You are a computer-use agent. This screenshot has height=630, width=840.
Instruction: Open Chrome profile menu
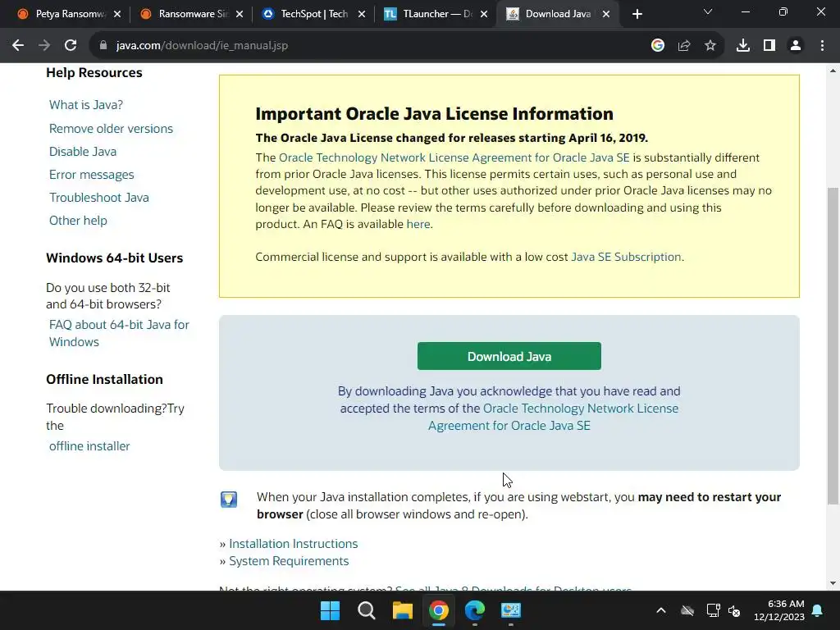[796, 46]
